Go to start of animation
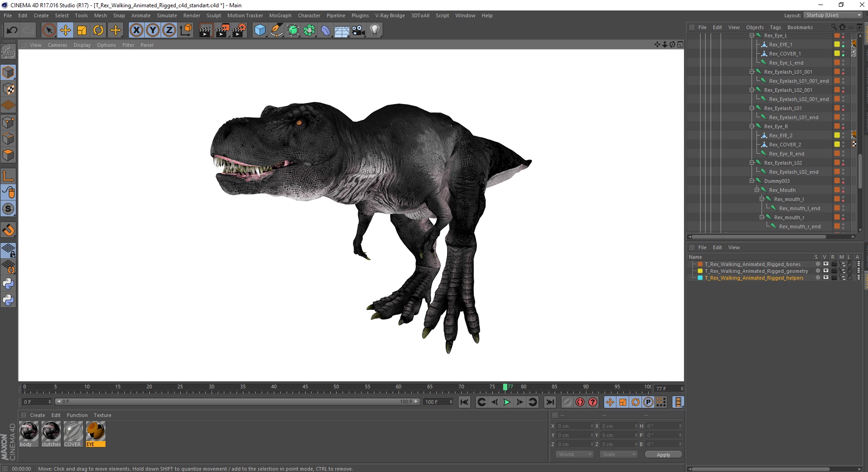Image resolution: width=868 pixels, height=472 pixels. point(464,402)
